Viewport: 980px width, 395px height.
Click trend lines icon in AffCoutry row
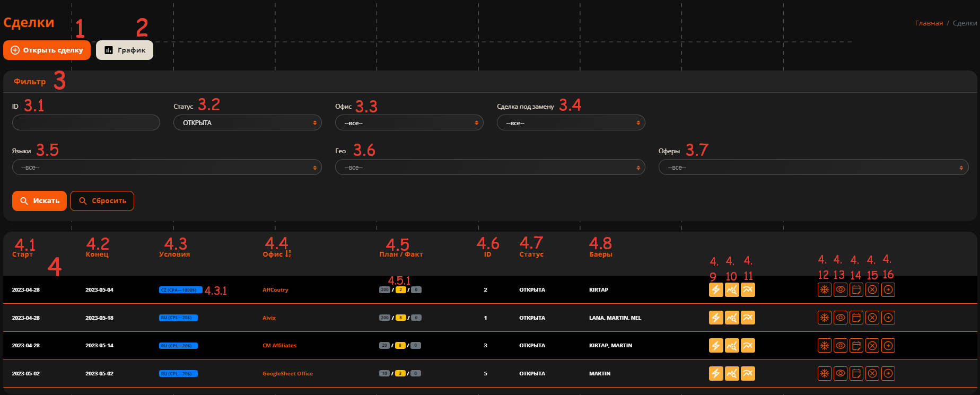[748, 289]
